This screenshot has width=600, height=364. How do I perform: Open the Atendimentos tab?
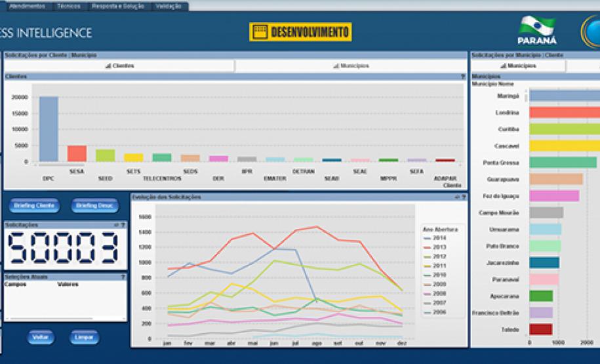point(27,6)
